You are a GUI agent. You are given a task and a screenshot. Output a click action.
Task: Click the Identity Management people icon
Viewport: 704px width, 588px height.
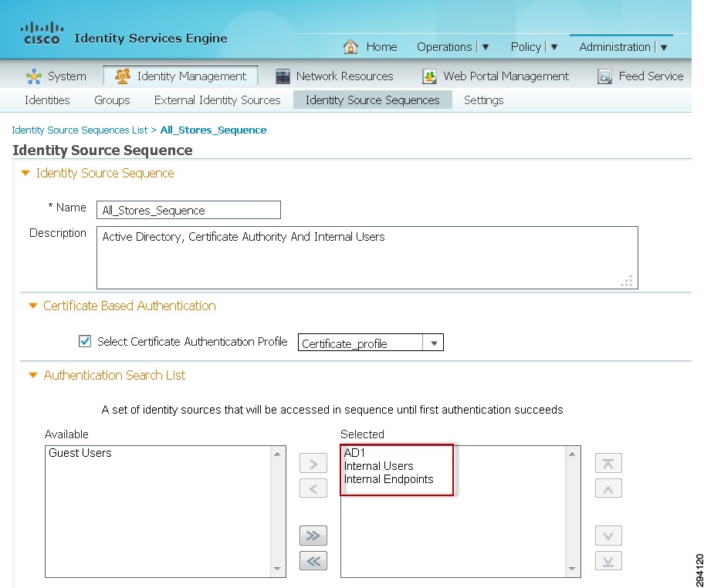coord(123,76)
